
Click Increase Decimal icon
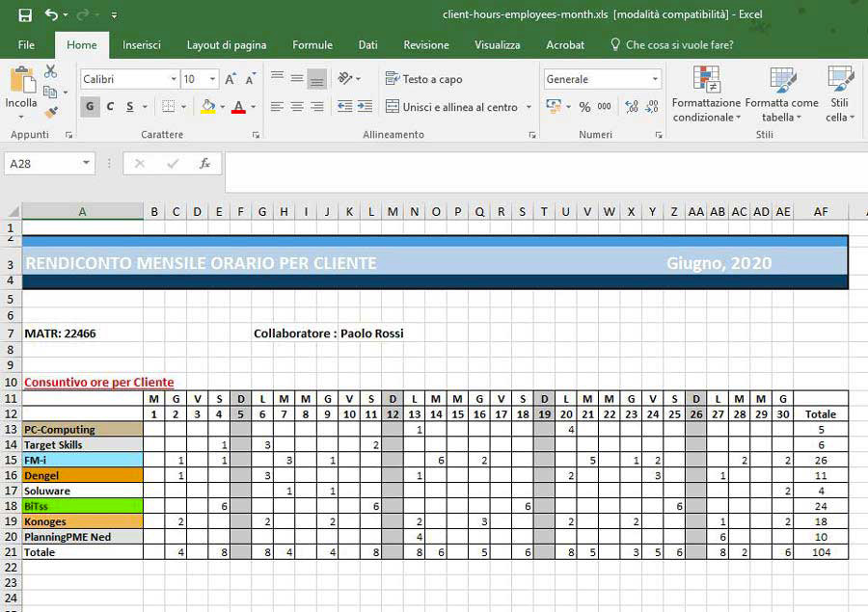(632, 106)
